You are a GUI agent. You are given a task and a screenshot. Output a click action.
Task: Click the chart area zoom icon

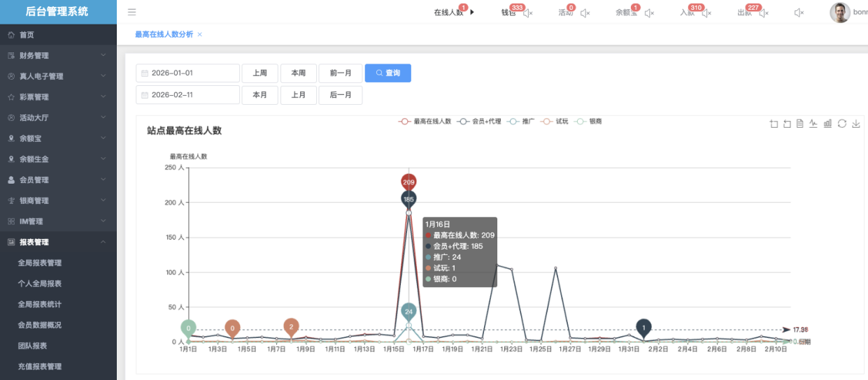tap(774, 124)
